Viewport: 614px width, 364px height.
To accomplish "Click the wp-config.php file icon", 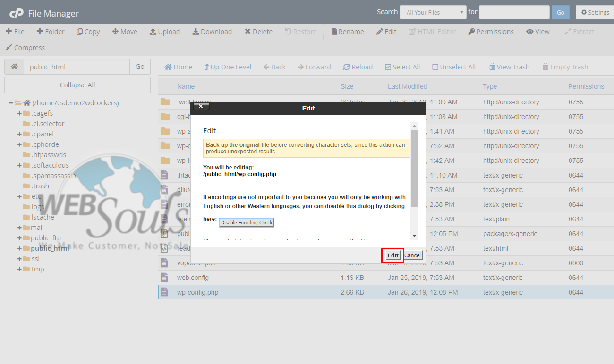I will (x=164, y=292).
